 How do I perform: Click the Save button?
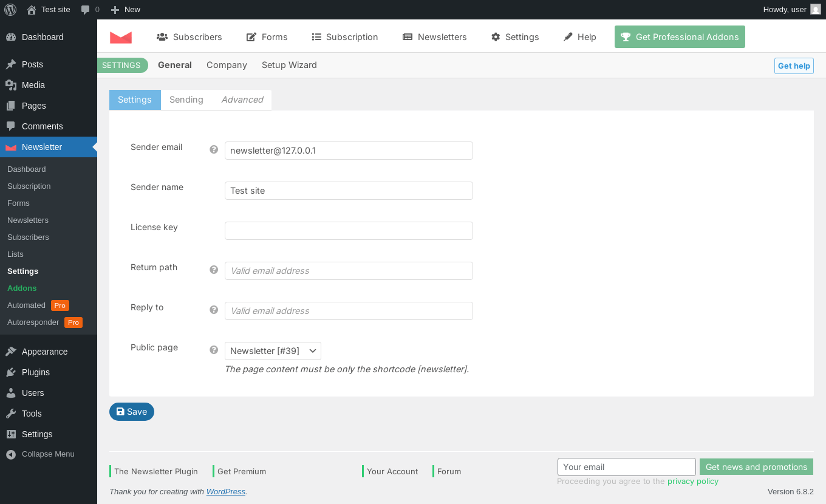point(132,412)
